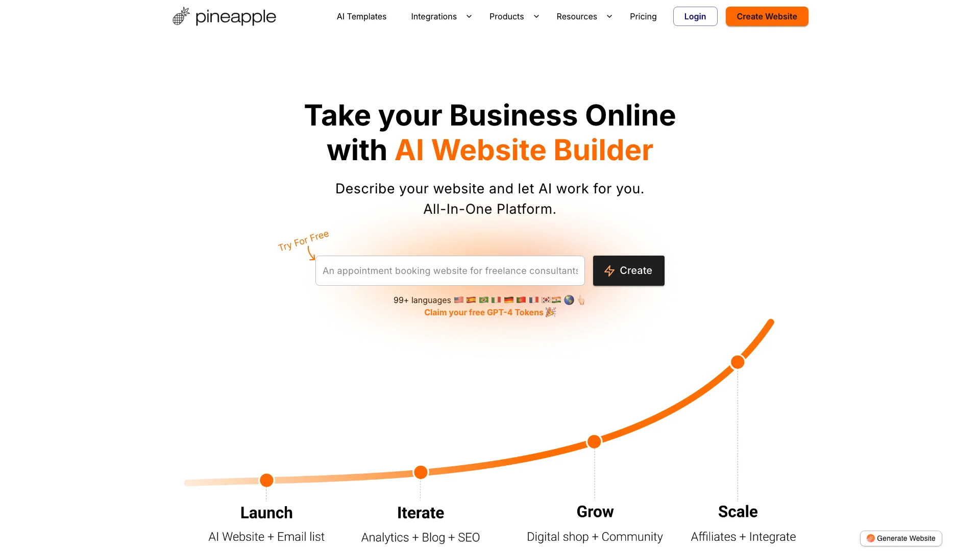Click the Launch milestone dot marker
The image size is (980, 551).
[266, 479]
